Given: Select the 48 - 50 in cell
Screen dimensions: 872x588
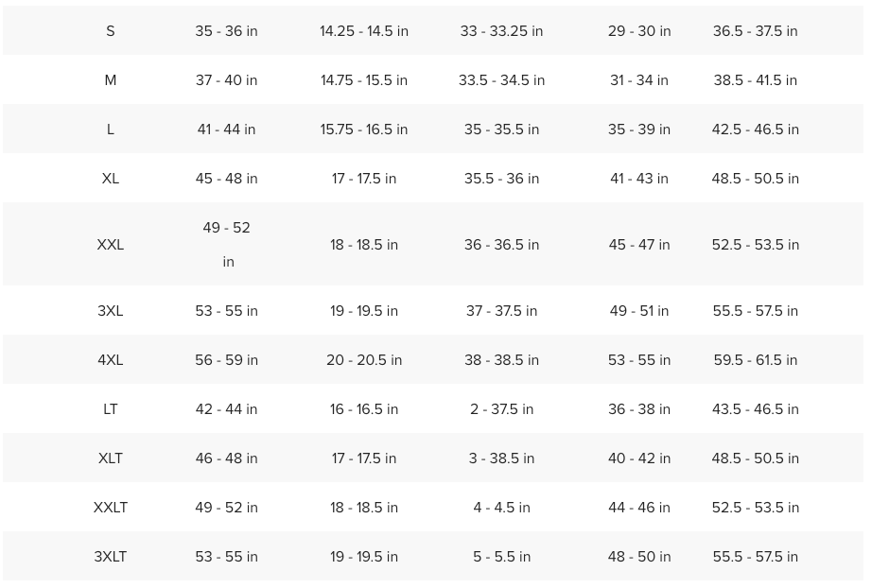Looking at the screenshot, I should [x=639, y=556].
